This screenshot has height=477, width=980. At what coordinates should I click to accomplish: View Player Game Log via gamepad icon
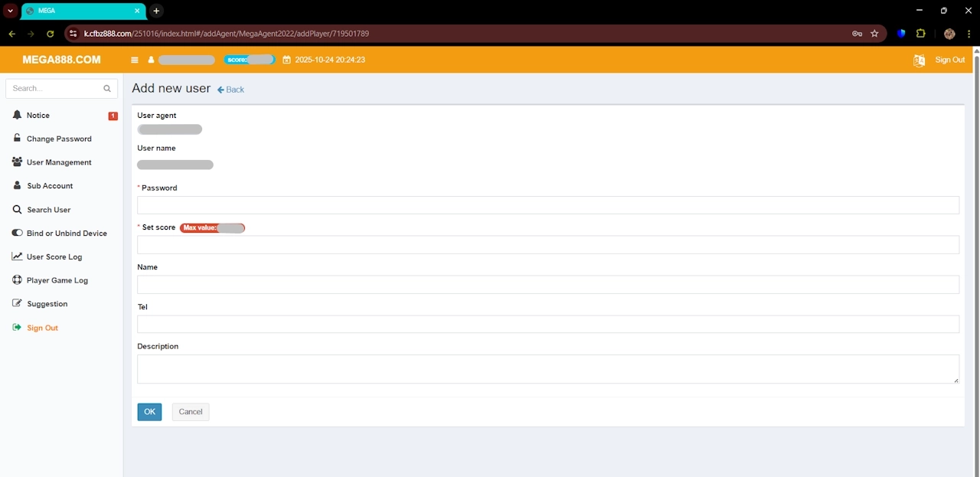[x=17, y=280]
